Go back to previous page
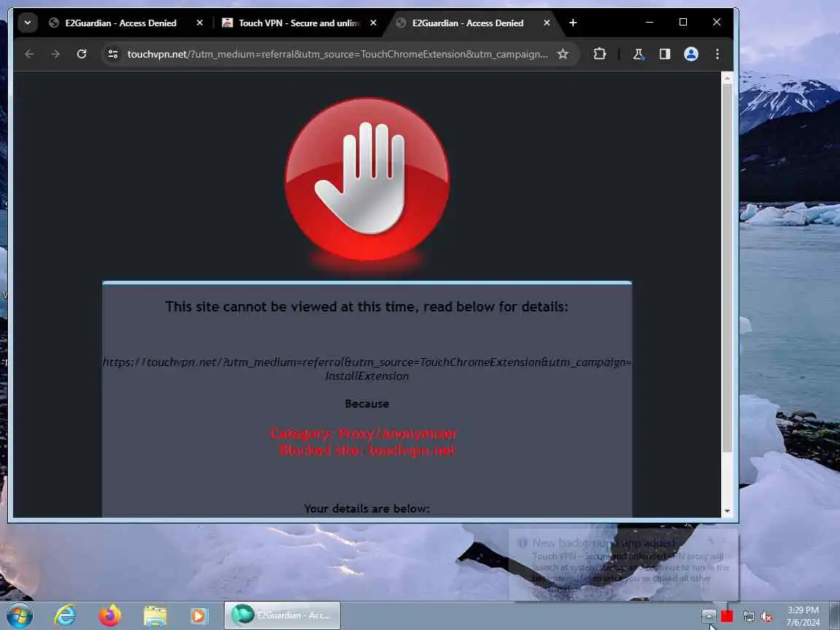 [x=29, y=54]
